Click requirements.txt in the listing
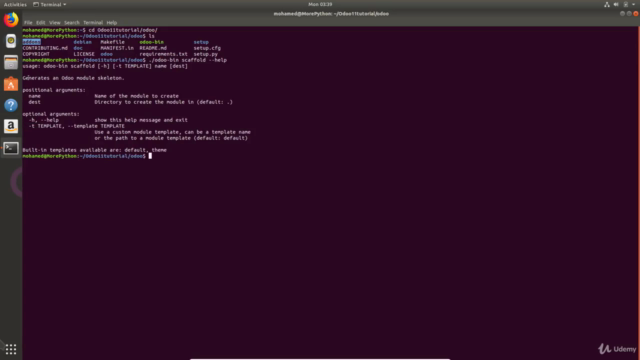This screenshot has width=640, height=360. coord(164,54)
